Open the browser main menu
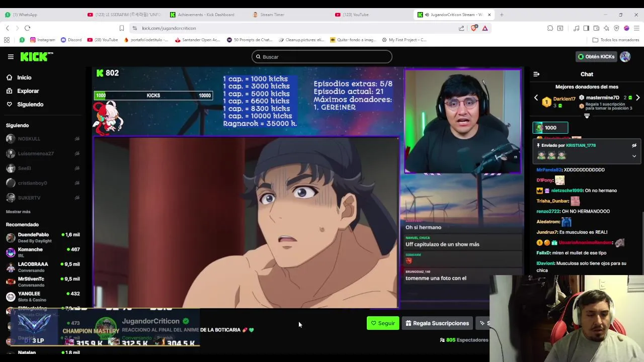 point(636,28)
